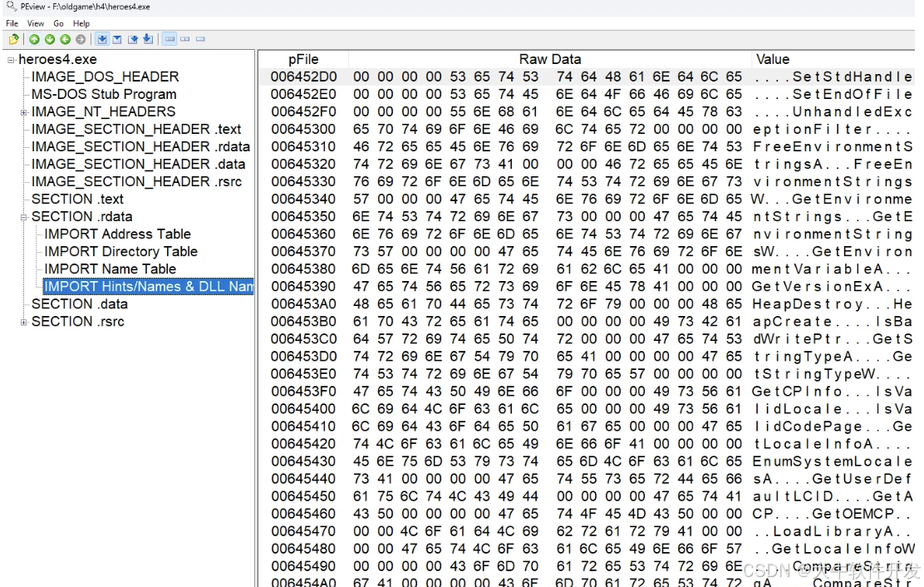
Task: Click the PEview app icon in title bar
Action: click(x=11, y=7)
